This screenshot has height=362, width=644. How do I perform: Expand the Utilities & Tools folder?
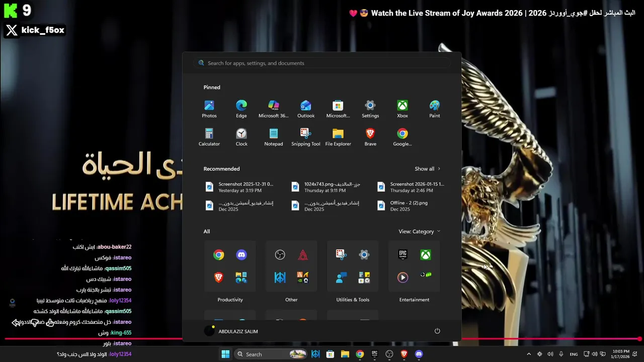(x=353, y=266)
